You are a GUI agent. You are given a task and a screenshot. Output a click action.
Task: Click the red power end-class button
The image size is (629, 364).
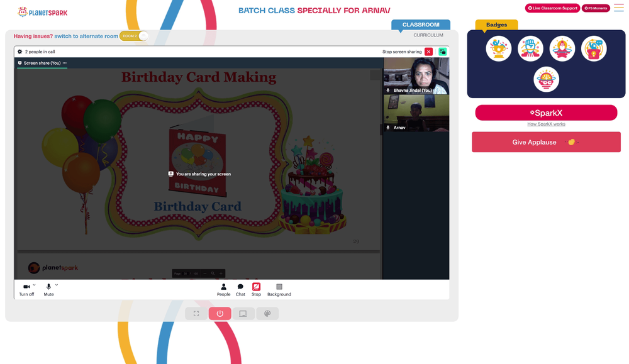[x=220, y=314]
